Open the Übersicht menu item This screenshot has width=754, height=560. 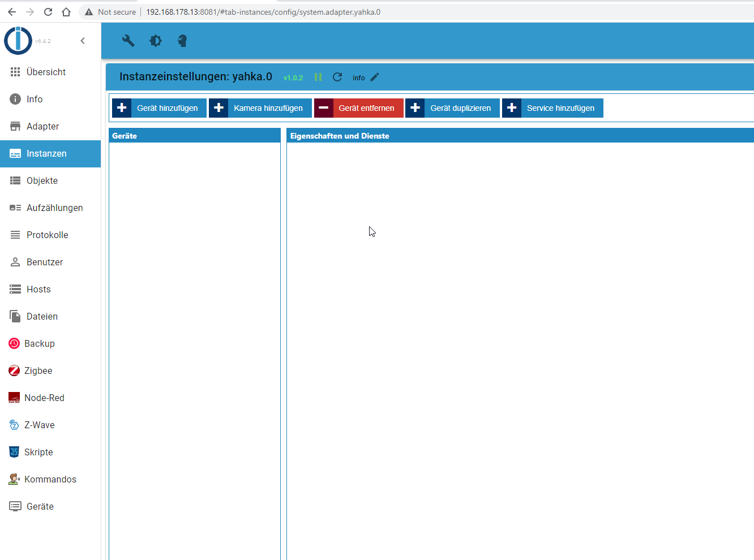[50, 72]
